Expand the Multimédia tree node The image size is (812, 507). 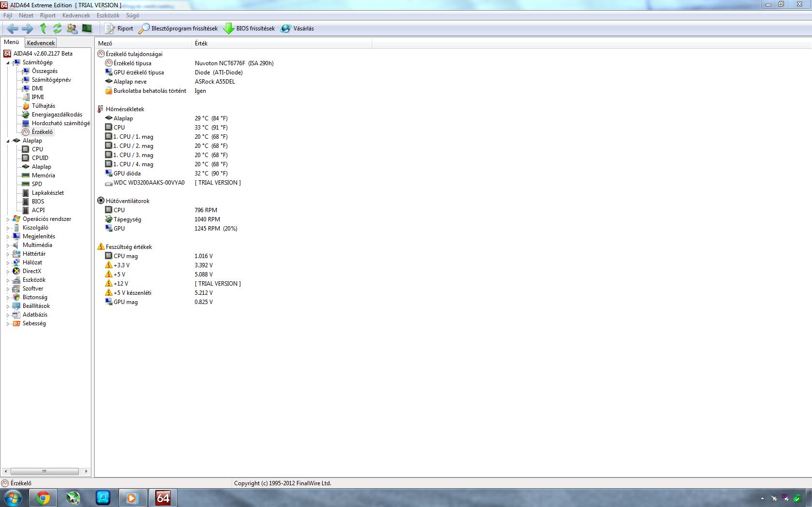pyautogui.click(x=8, y=246)
